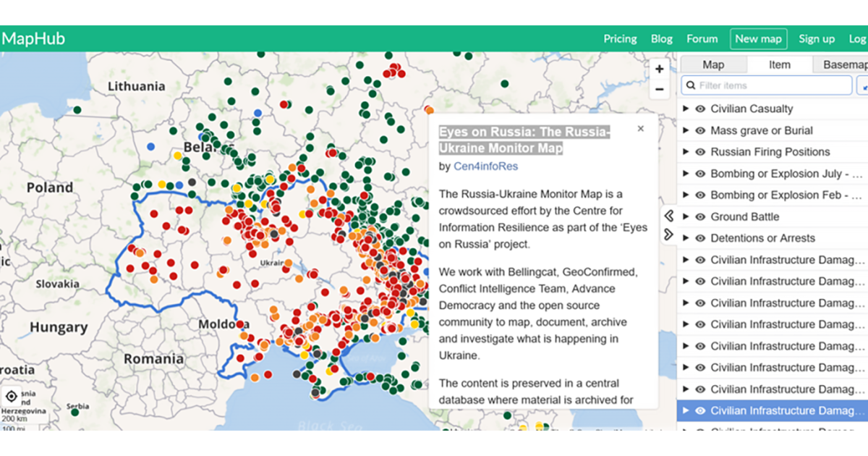Toggle visibility of Detentions or Arrests
Viewport: 868px width, 456px height.
(x=700, y=238)
